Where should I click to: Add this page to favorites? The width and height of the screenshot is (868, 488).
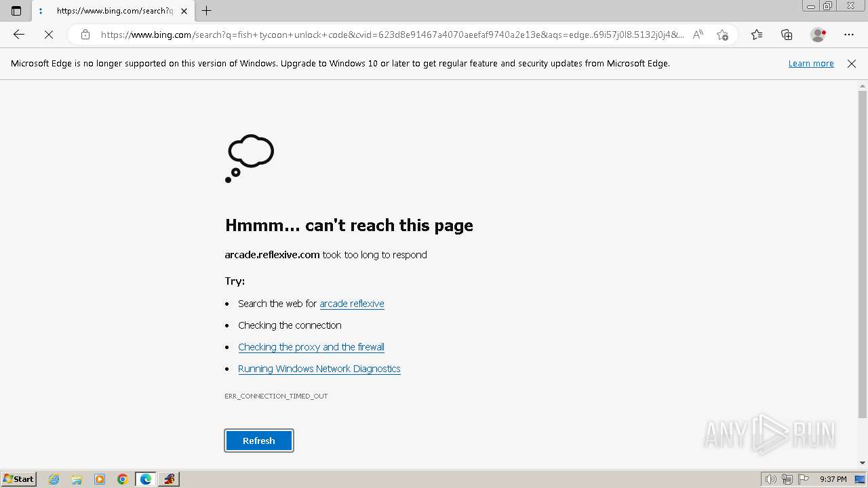coord(722,35)
